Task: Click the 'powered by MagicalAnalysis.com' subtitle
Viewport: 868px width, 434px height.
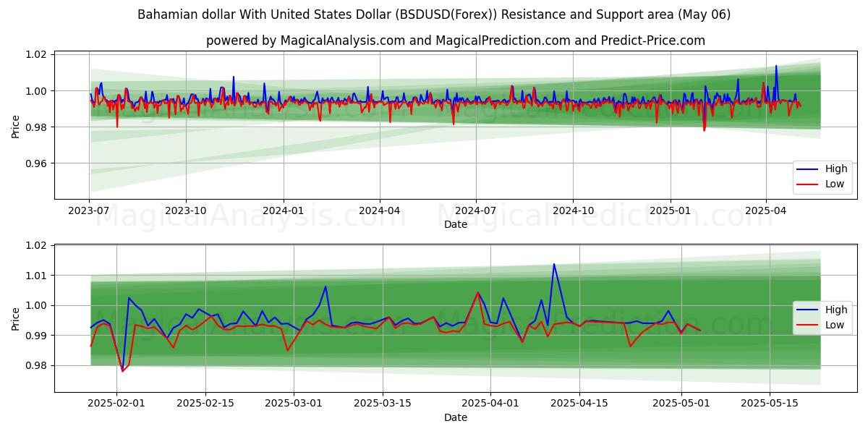Action: coord(456,41)
